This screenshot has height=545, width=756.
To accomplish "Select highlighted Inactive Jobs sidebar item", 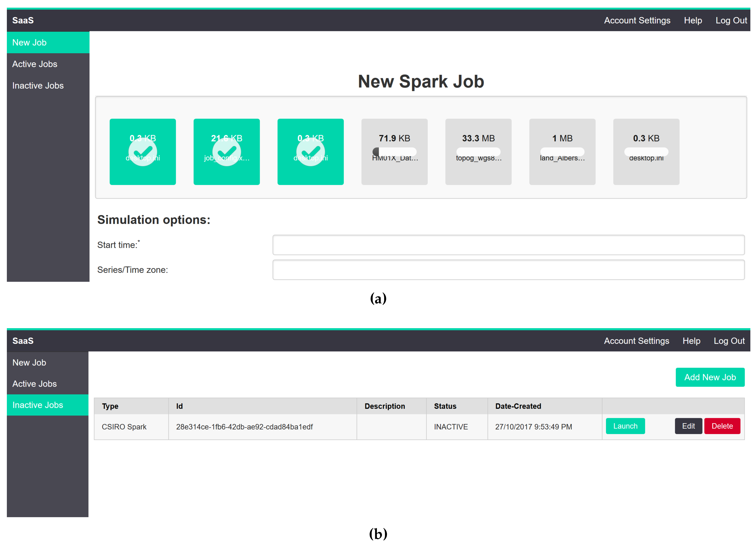I will (x=38, y=405).
